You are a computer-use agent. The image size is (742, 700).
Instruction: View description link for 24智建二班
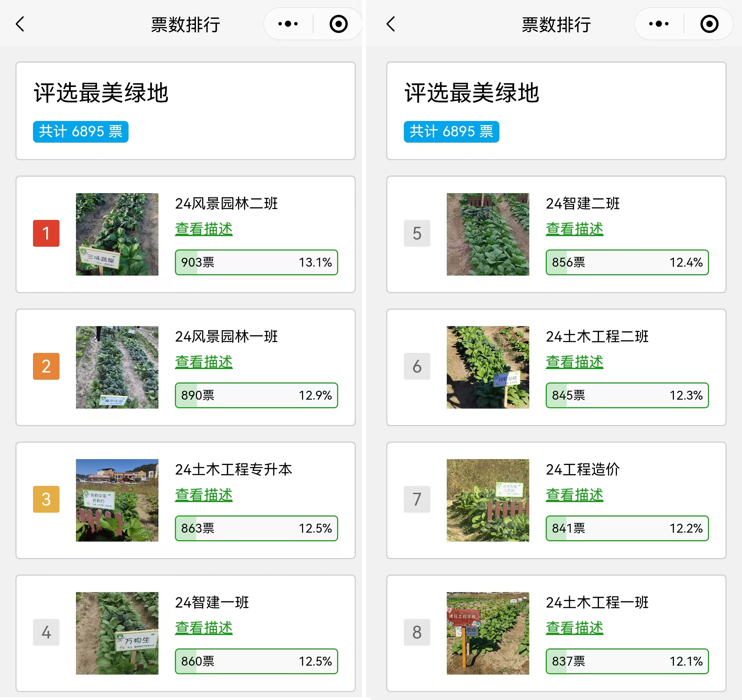tap(574, 229)
